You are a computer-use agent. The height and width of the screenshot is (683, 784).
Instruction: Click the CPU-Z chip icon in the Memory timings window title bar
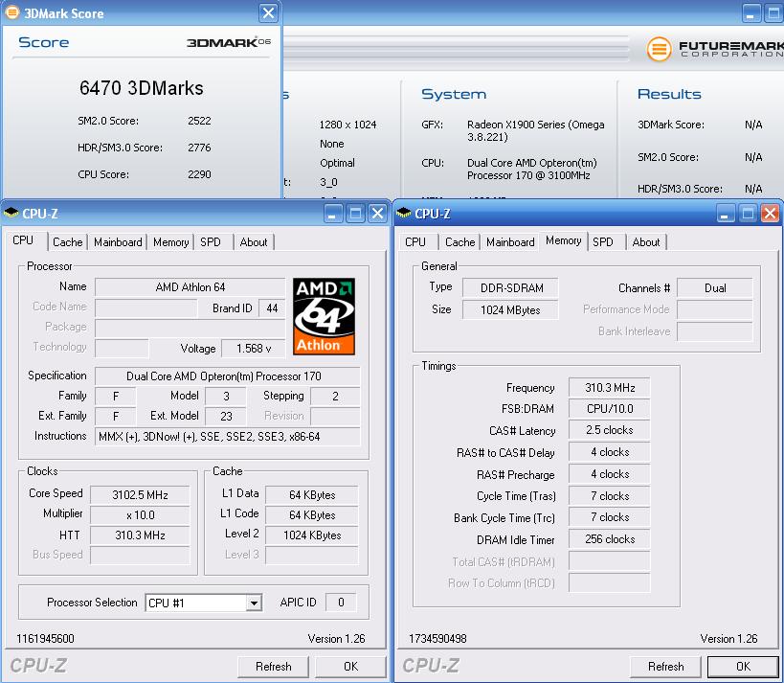pyautogui.click(x=404, y=214)
